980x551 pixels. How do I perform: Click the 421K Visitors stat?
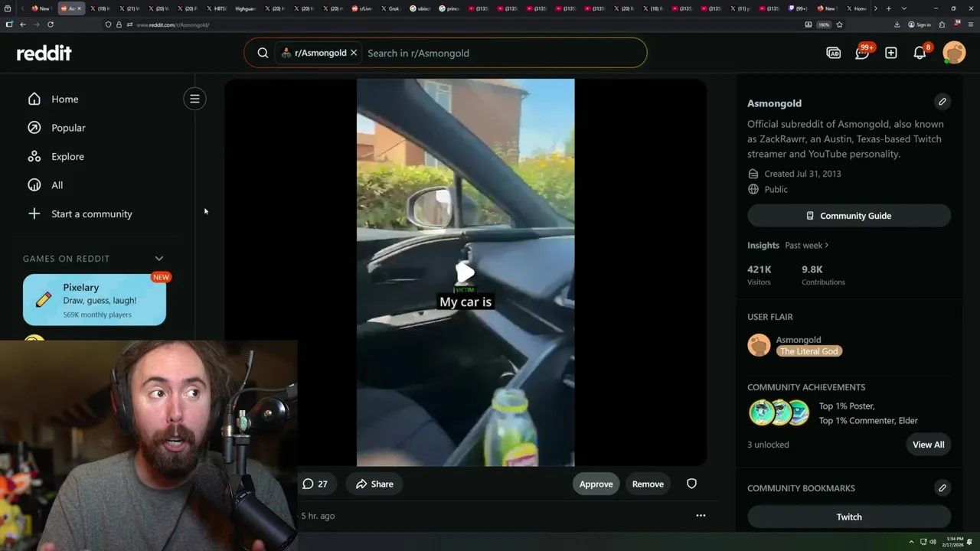point(759,275)
